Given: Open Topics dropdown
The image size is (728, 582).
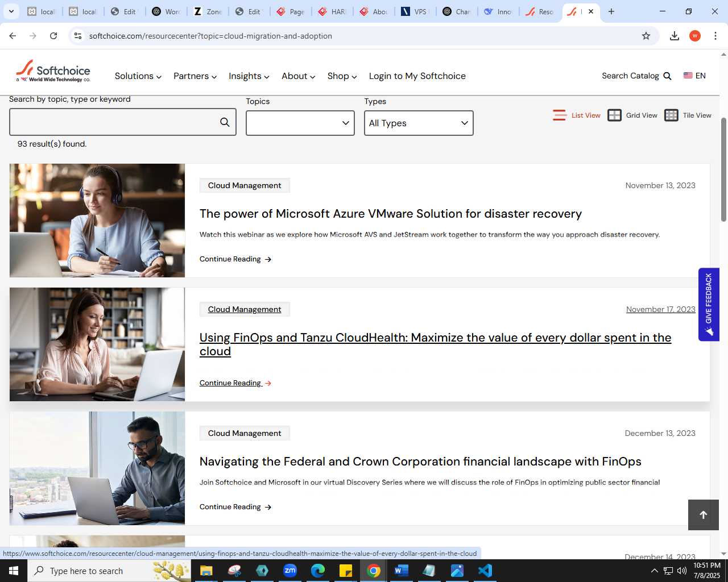Looking at the screenshot, I should (300, 123).
